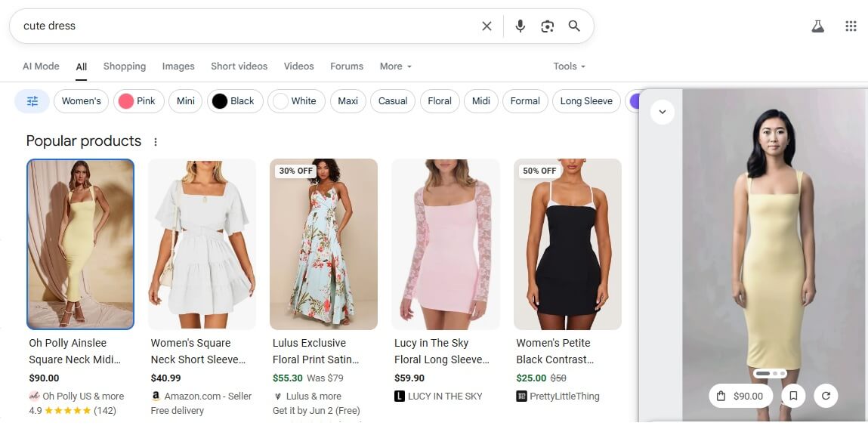This screenshot has width=868, height=432.
Task: Open the Images tab
Action: pyautogui.click(x=178, y=66)
